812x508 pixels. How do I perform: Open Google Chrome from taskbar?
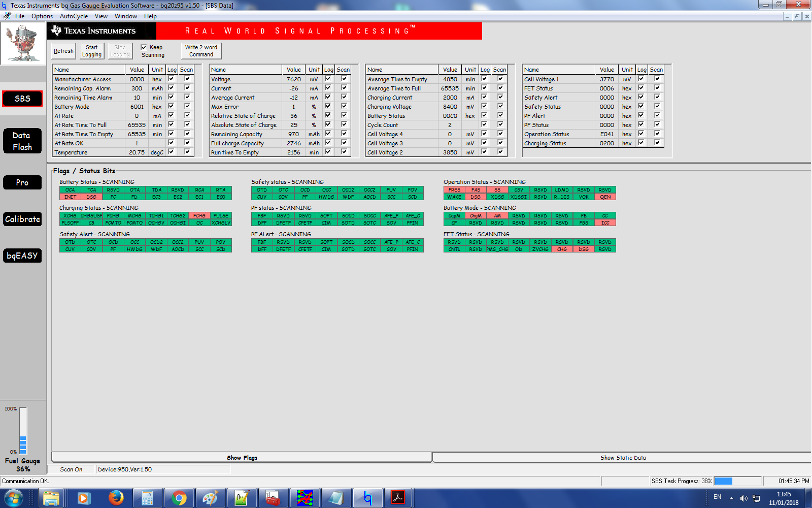[x=179, y=498]
